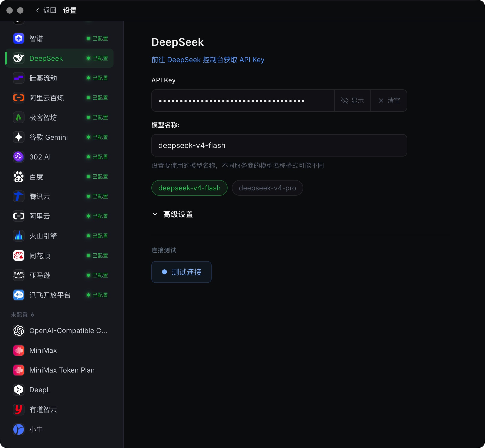Select the deepseek-v4-pro model chip
Screen dimensions: 485x448
pyautogui.click(x=268, y=188)
